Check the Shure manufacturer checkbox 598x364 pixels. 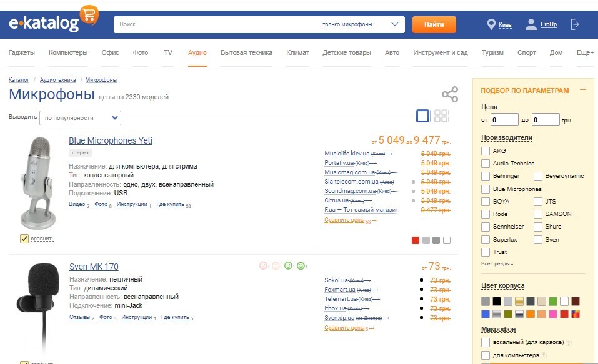[x=538, y=227]
